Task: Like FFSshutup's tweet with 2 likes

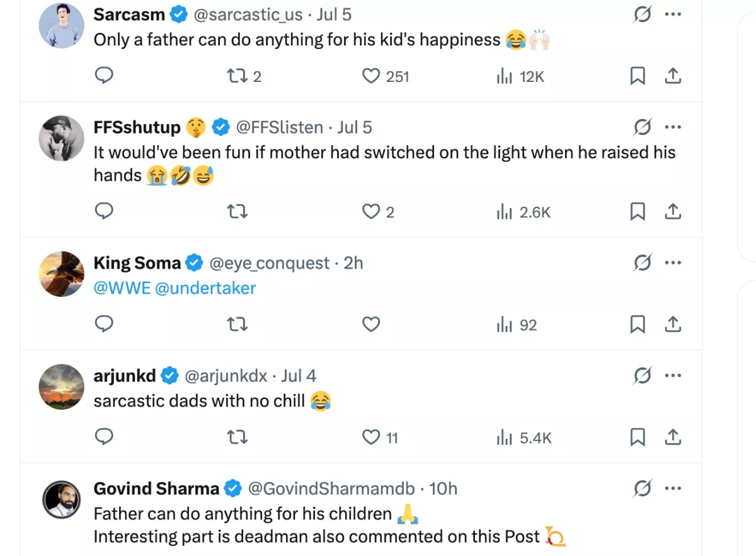Action: [x=372, y=212]
